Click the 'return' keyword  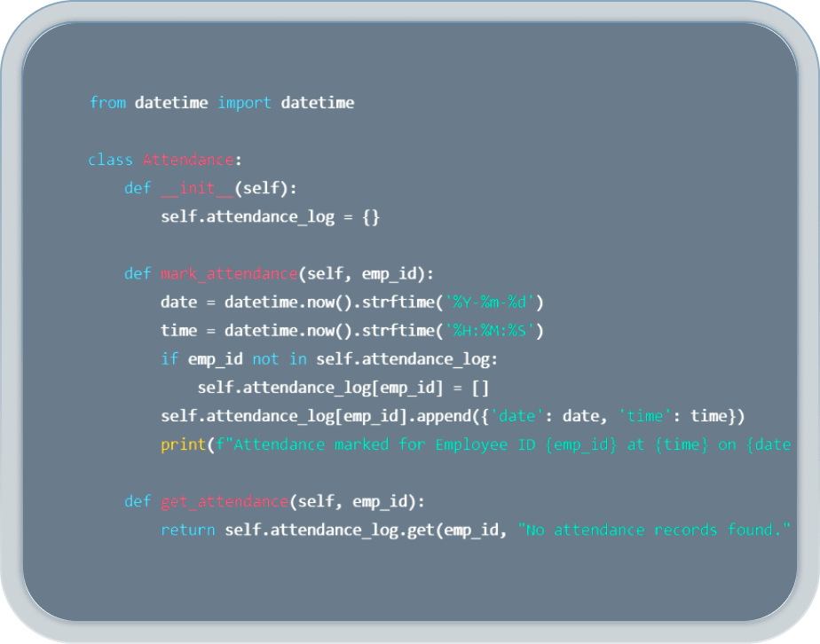tap(187, 530)
